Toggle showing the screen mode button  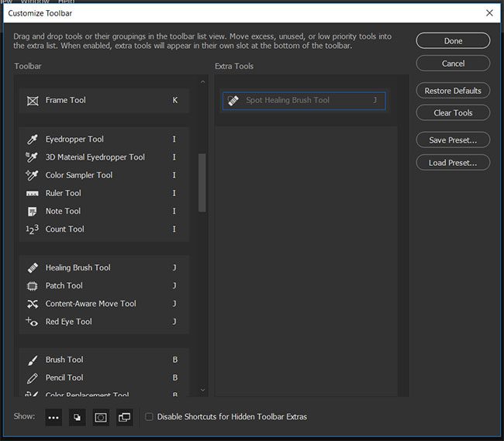[124, 417]
